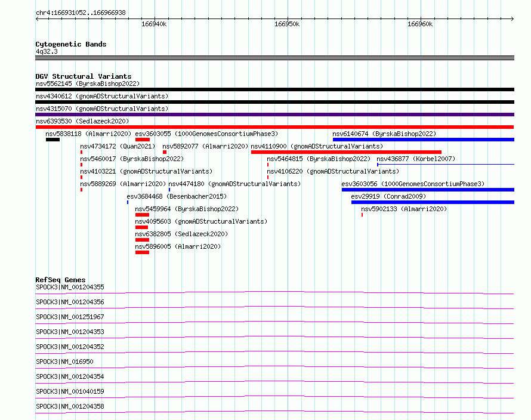Image resolution: width=531 pixels, height=420 pixels.
Task: Click the nsv6393530 (Sedlazeck2020) label
Action: click(82, 121)
